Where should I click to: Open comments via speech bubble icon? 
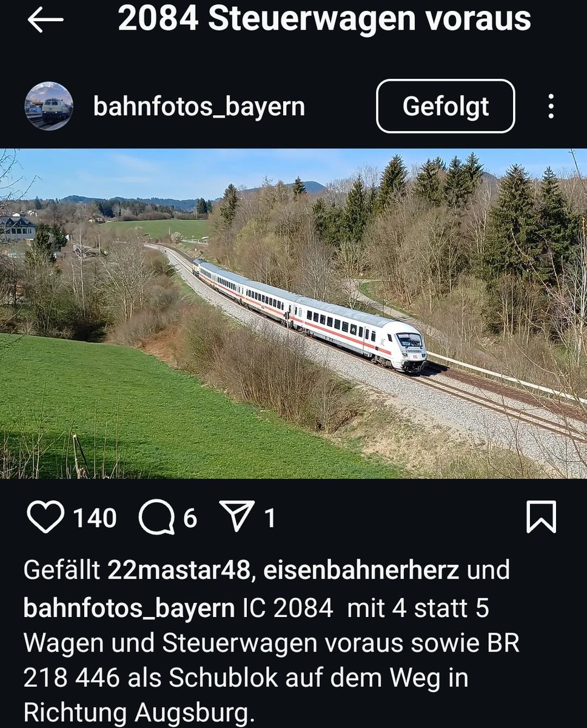pyautogui.click(x=156, y=518)
